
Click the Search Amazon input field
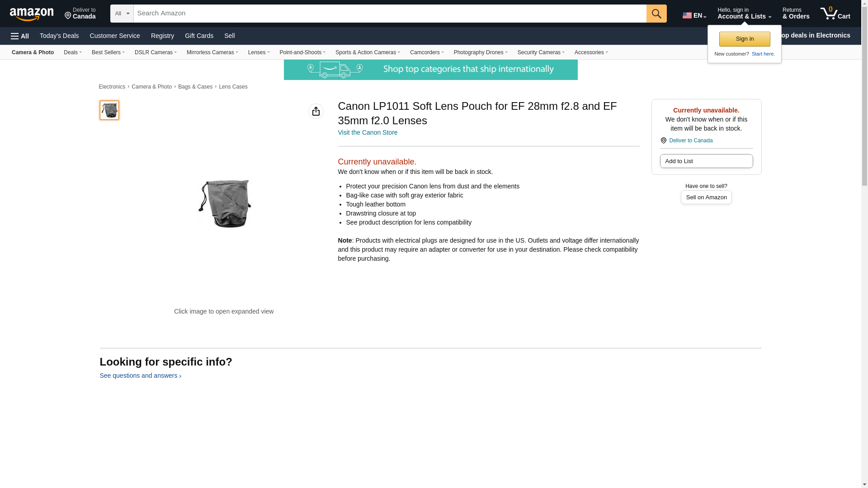pos(390,14)
